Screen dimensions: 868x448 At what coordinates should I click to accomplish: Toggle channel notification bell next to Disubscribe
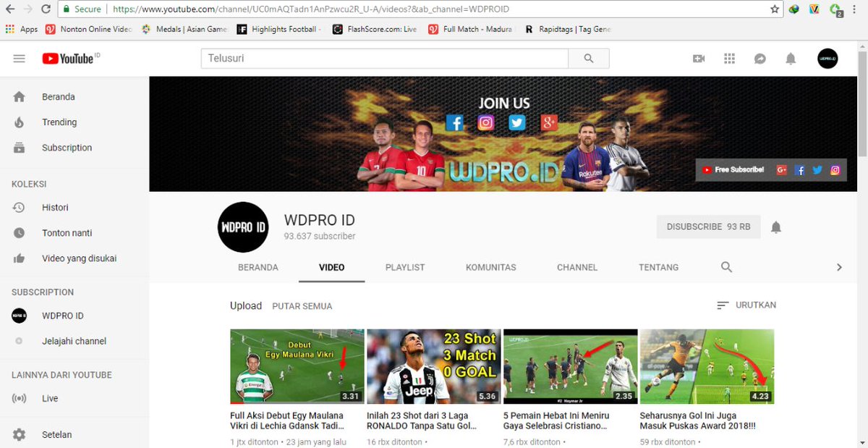776,227
